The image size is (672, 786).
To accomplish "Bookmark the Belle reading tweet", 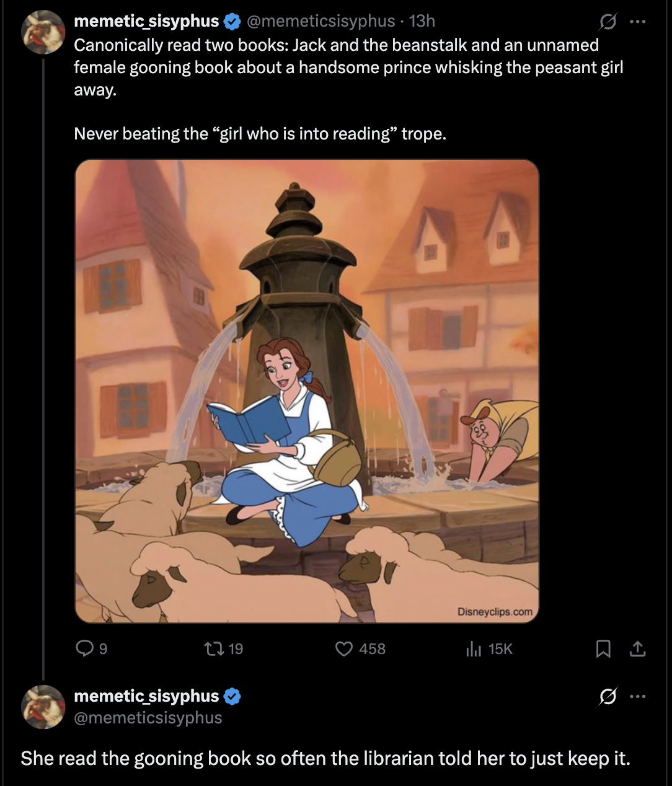I will pos(603,648).
